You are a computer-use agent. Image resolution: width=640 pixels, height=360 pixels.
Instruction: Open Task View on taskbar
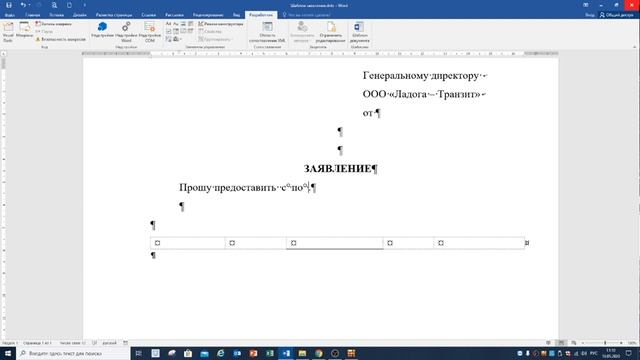[x=139, y=353]
